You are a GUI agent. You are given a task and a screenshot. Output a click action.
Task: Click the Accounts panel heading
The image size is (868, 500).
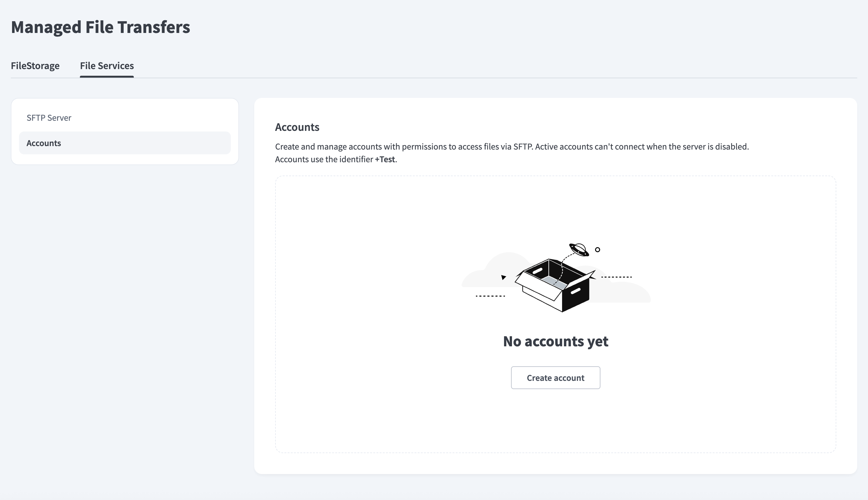tap(297, 127)
